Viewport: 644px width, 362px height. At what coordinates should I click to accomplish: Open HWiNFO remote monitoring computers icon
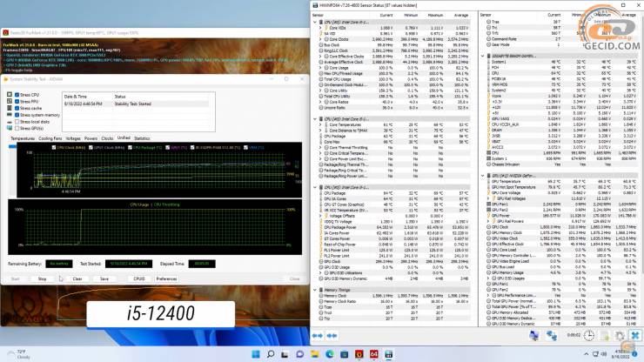[534, 336]
